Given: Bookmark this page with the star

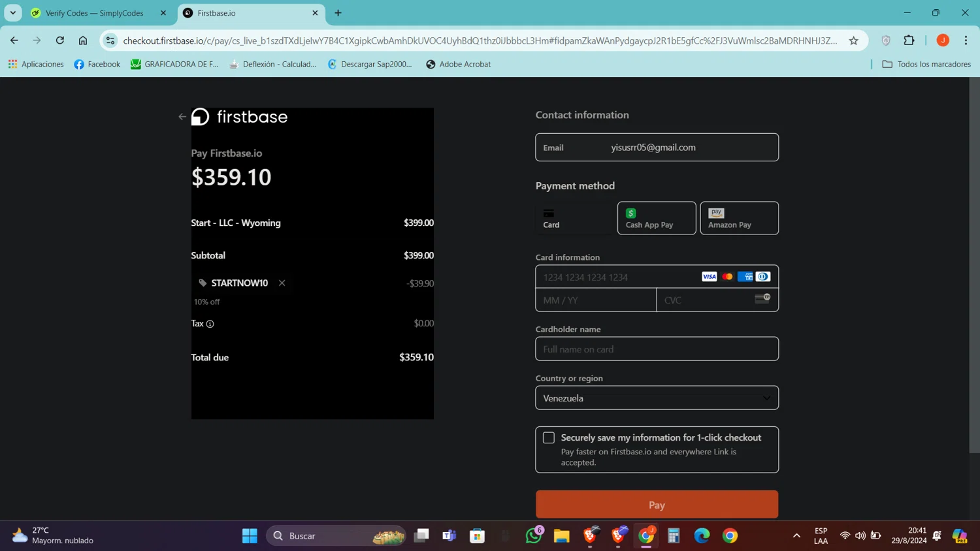Looking at the screenshot, I should [x=853, y=40].
